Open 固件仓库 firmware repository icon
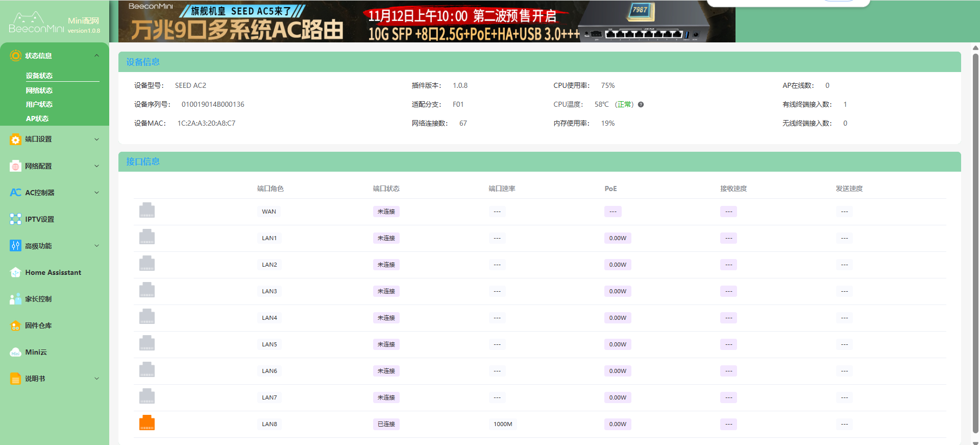Image resolution: width=980 pixels, height=445 pixels. pos(15,325)
